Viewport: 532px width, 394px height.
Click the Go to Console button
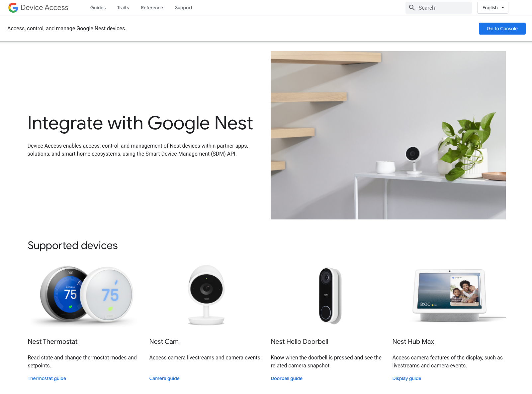click(x=502, y=29)
